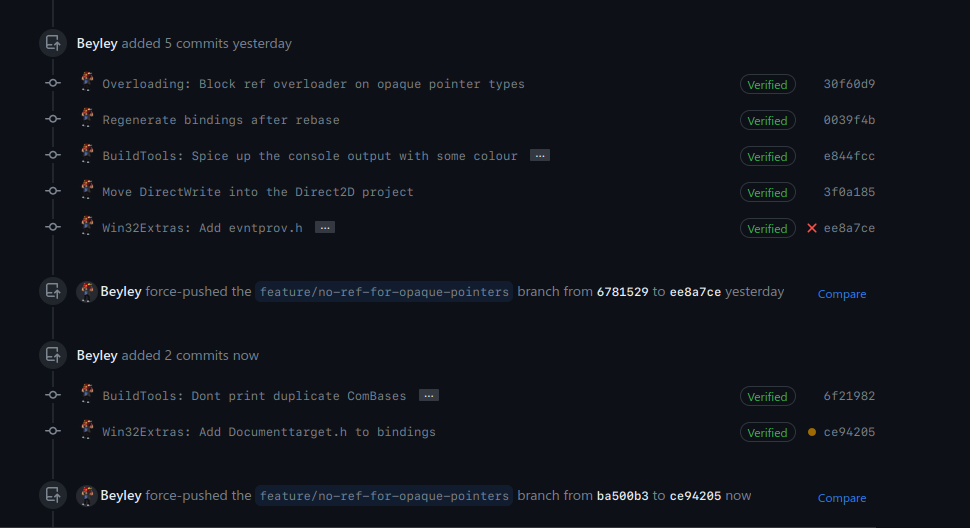Click Compare link for ee8a7ce force-push

[841, 294]
